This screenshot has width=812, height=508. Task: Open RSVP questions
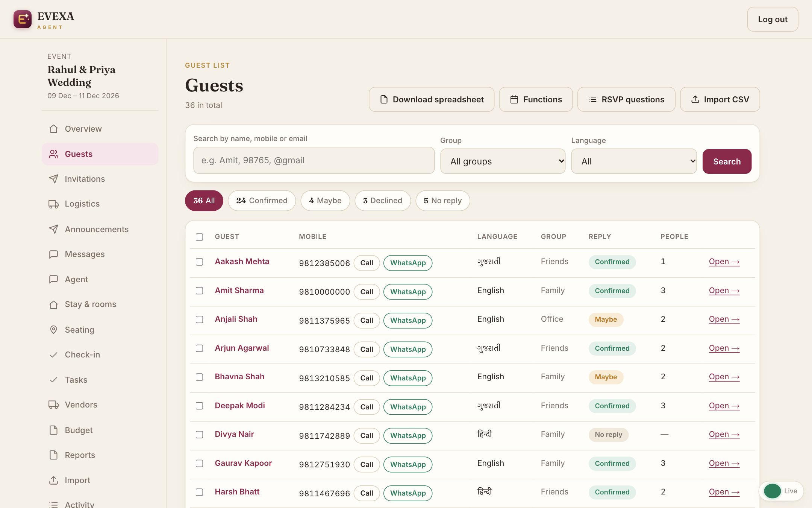point(626,99)
